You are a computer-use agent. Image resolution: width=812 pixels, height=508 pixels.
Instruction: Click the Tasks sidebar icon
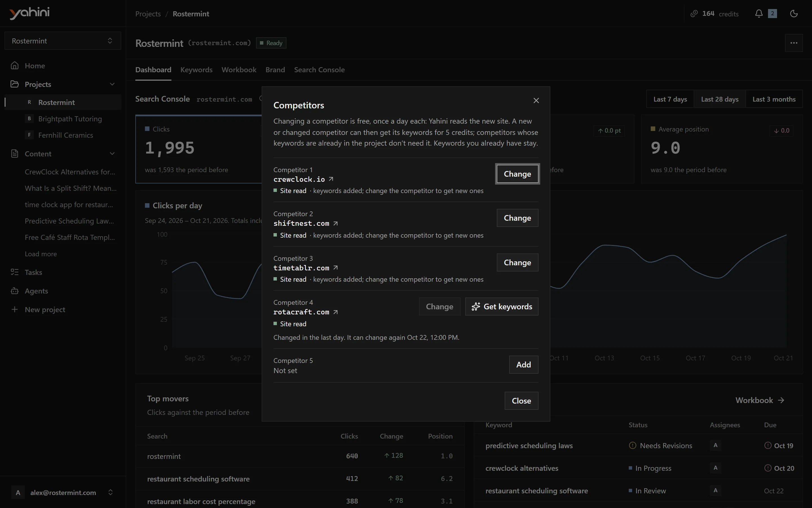click(x=14, y=272)
